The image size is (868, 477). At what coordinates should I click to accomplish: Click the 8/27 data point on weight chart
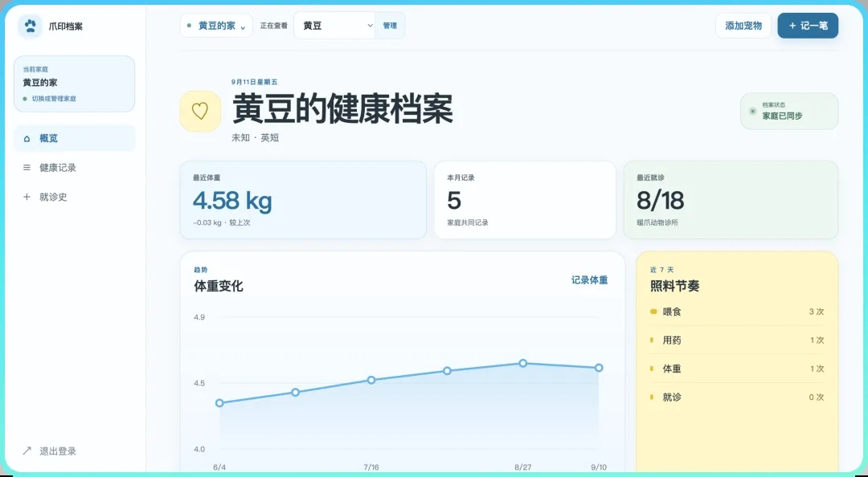523,363
